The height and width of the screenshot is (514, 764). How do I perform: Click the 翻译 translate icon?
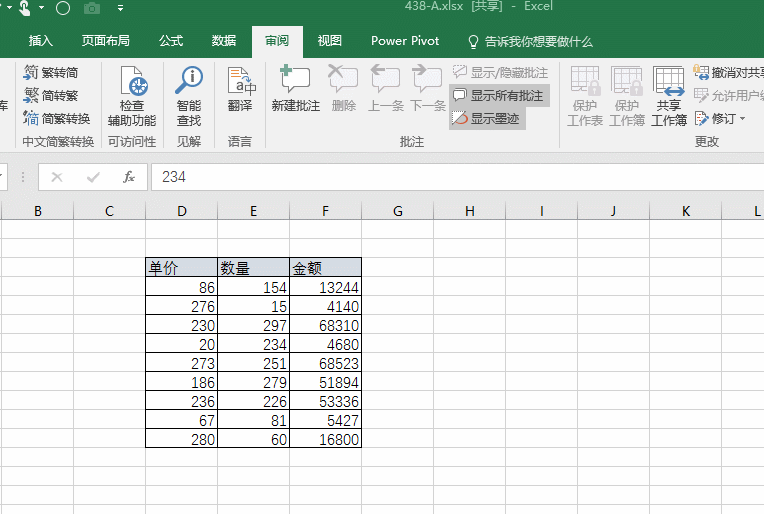[x=240, y=90]
